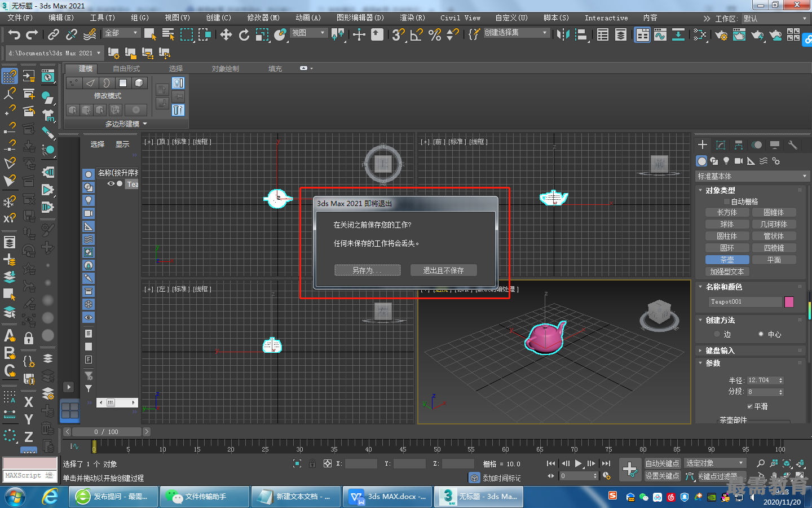Open Render Setup teapot-gear icon
The image size is (812, 508).
tap(721, 34)
